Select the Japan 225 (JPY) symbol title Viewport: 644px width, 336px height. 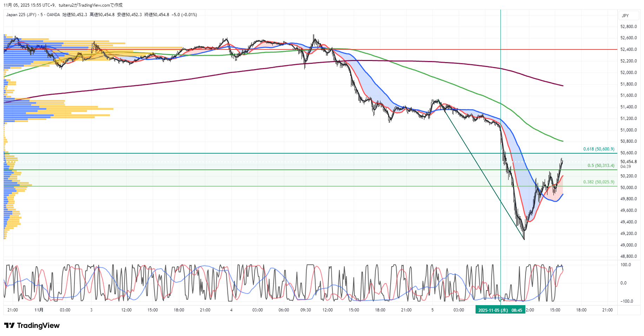(21, 15)
